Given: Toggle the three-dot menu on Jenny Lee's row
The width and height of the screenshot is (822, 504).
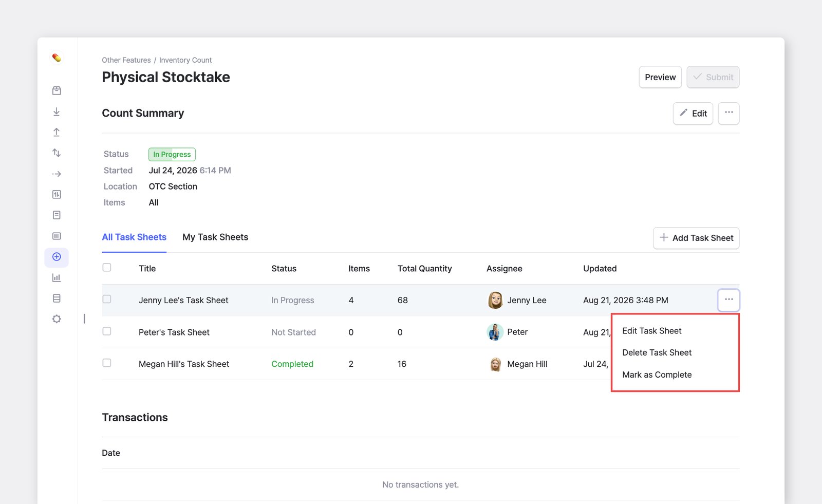Looking at the screenshot, I should tap(728, 300).
